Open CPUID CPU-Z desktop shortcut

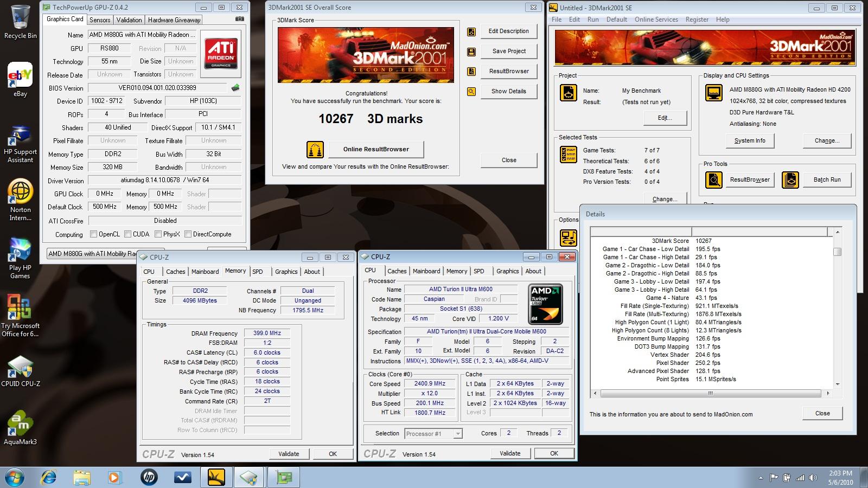click(x=20, y=371)
